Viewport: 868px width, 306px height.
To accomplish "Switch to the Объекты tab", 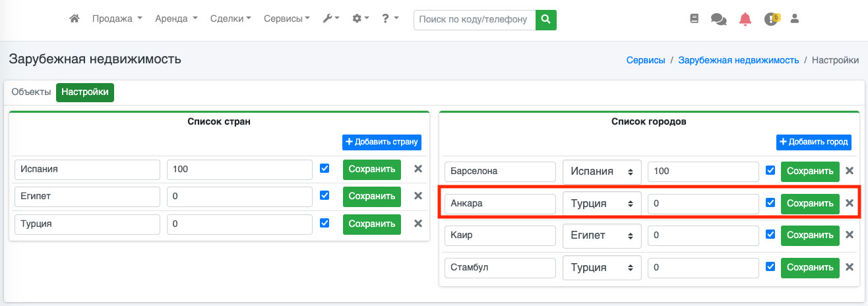I will coord(31,92).
